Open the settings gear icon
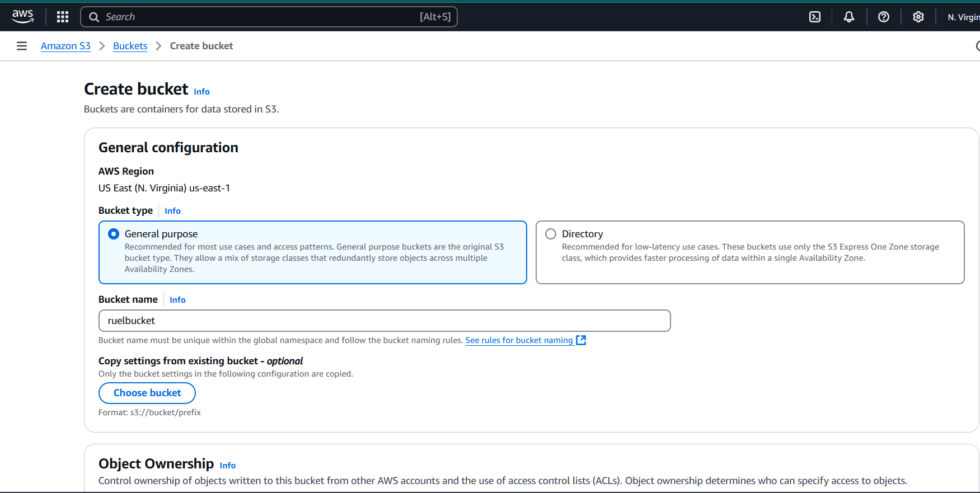The height and width of the screenshot is (493, 980). 918,17
